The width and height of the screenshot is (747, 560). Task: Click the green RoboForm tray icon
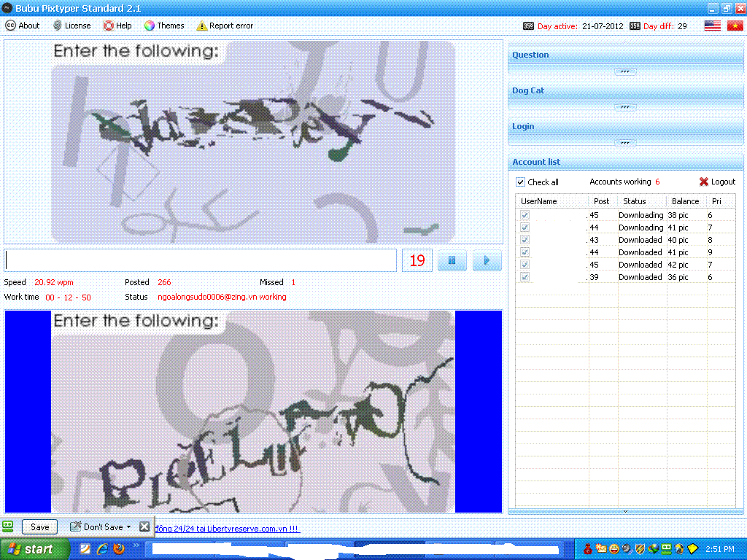point(667,549)
